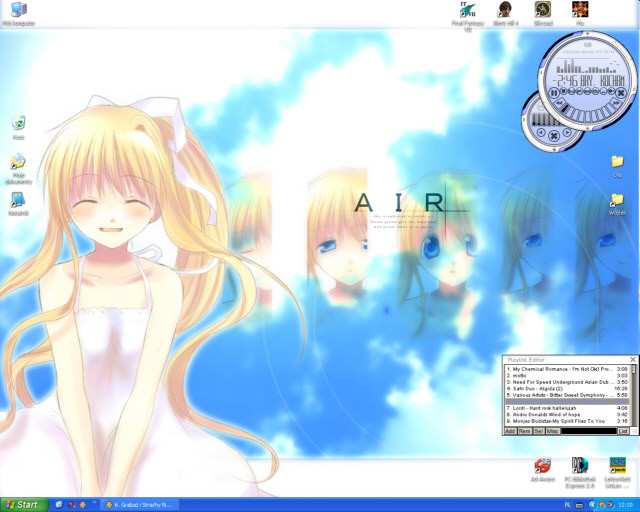Close the main round Winamp player

click(x=621, y=93)
